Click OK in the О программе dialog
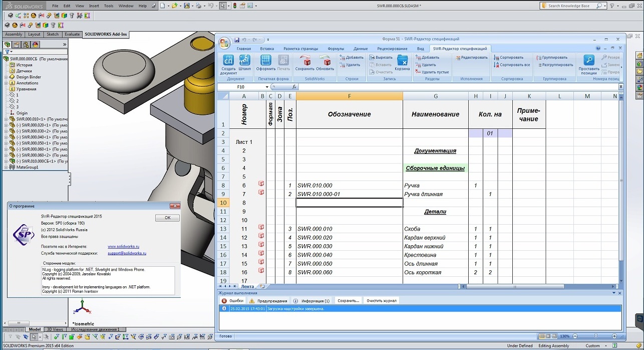The width and height of the screenshot is (644, 350). [x=167, y=218]
